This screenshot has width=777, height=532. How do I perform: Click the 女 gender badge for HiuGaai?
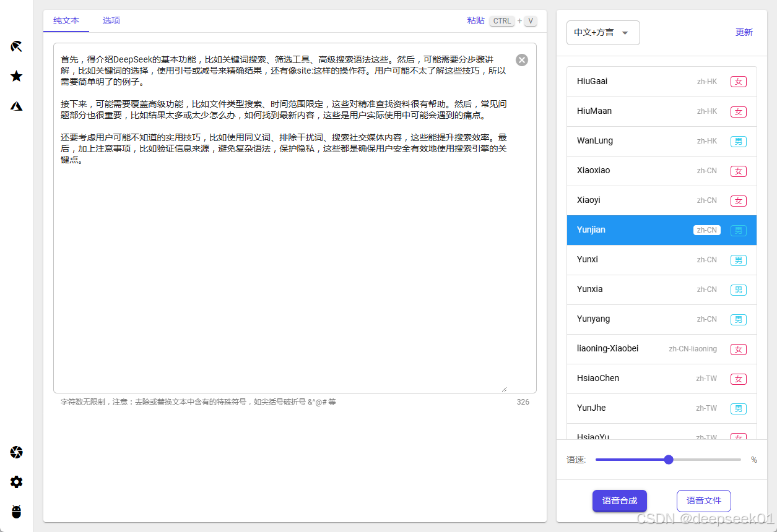pyautogui.click(x=739, y=82)
